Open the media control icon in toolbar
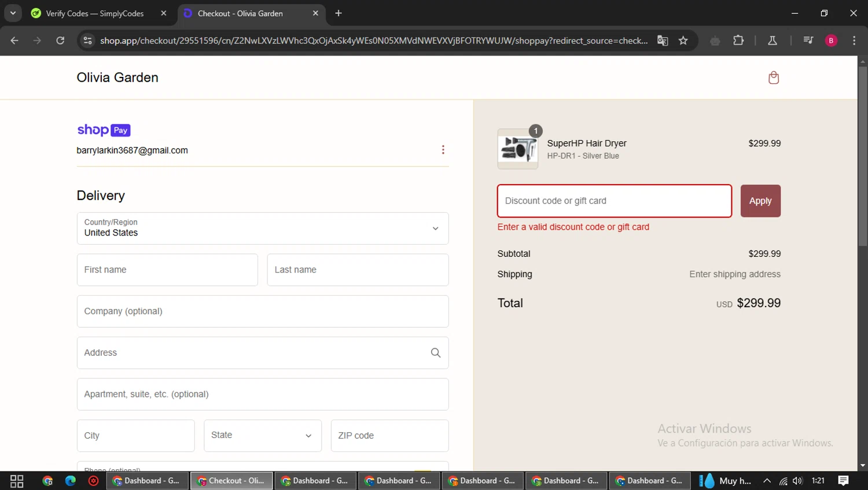 [808, 40]
